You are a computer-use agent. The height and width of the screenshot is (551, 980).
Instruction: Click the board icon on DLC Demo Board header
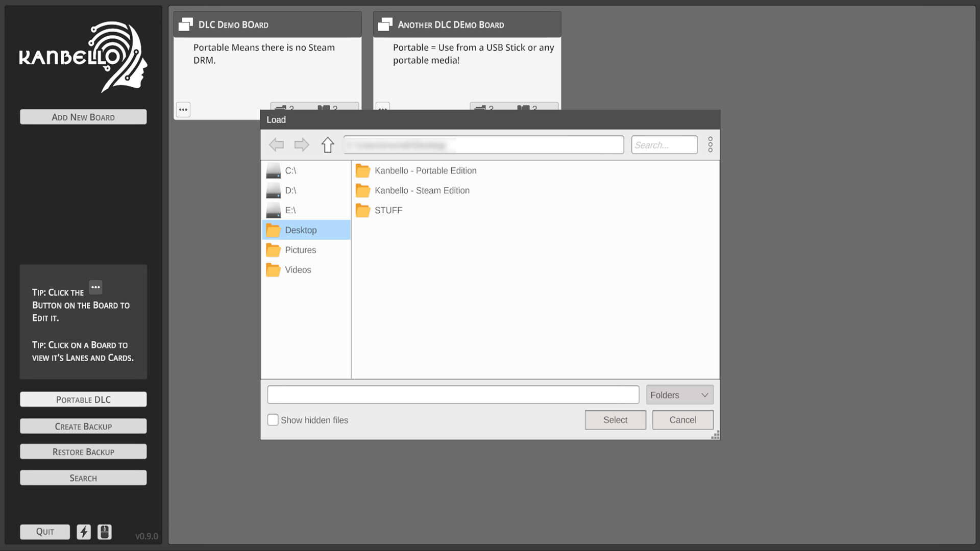[x=185, y=24]
